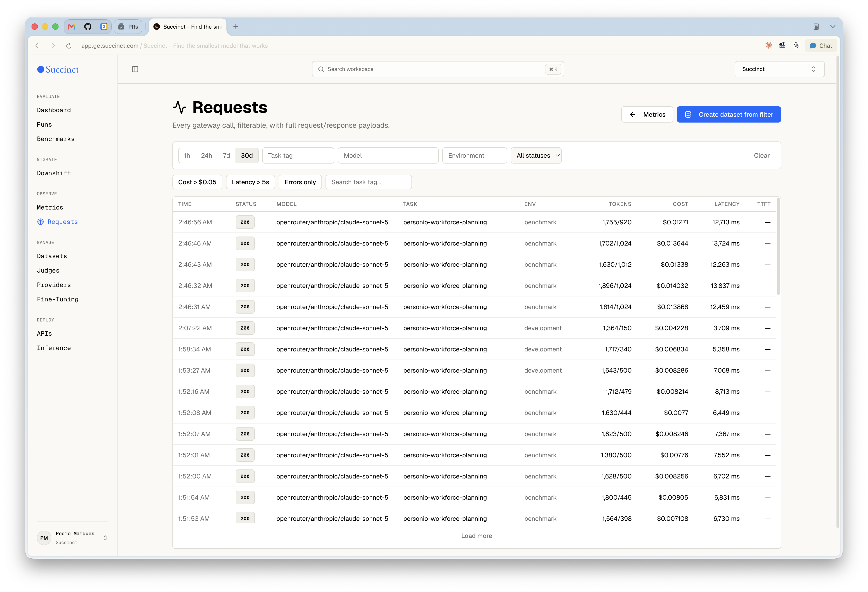Expand the Pedro Marques account menu
This screenshot has height=592, width=868.
pos(73,538)
